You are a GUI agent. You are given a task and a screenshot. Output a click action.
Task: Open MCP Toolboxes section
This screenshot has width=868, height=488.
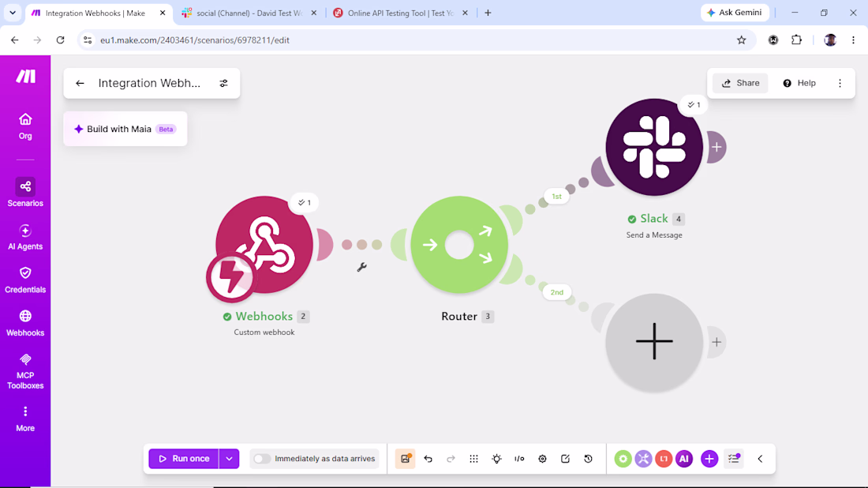coord(25,372)
